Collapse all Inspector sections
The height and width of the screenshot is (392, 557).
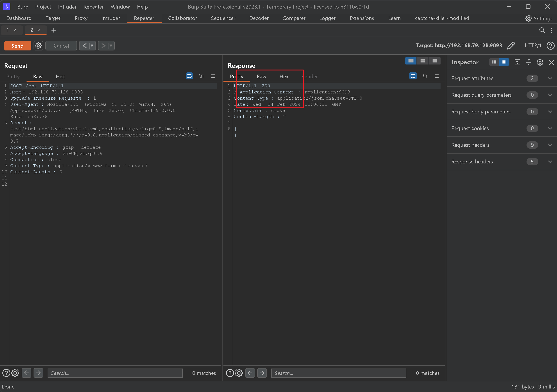coord(529,62)
